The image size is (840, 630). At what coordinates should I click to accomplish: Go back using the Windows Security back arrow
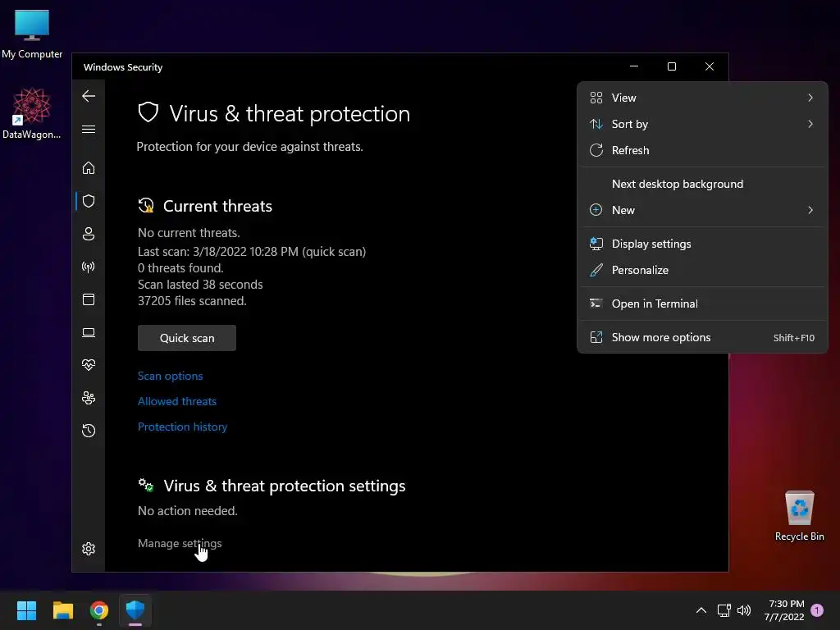pyautogui.click(x=89, y=97)
